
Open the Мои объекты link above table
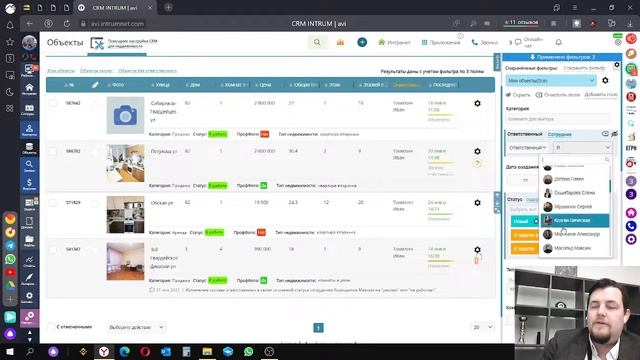pyautogui.click(x=61, y=71)
